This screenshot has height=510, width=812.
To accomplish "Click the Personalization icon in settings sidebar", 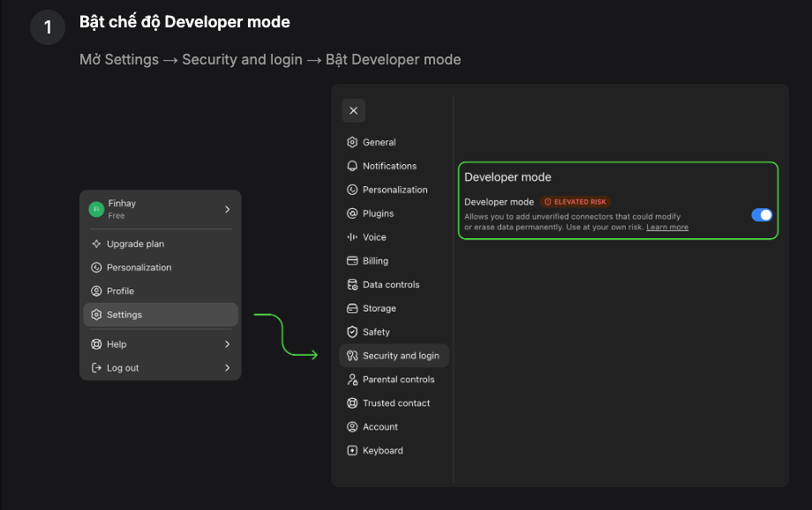I will point(352,190).
